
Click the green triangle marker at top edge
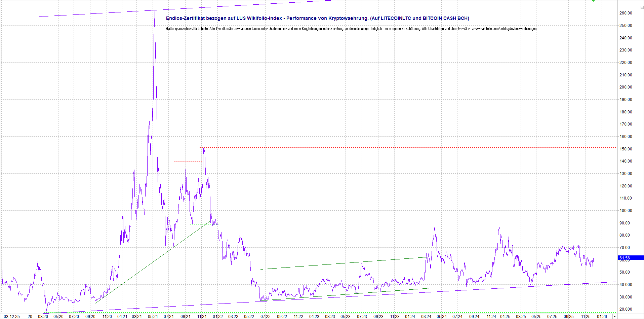point(594,1)
